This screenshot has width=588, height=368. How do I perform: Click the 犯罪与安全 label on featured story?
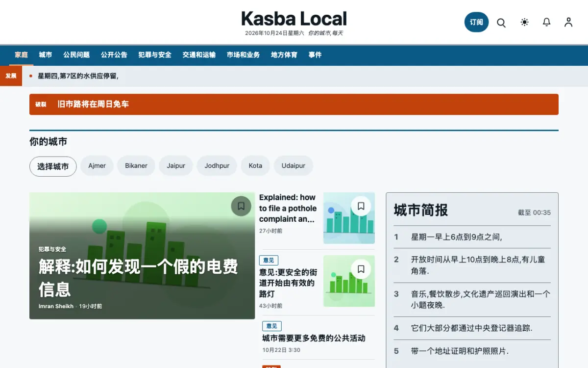tap(52, 249)
